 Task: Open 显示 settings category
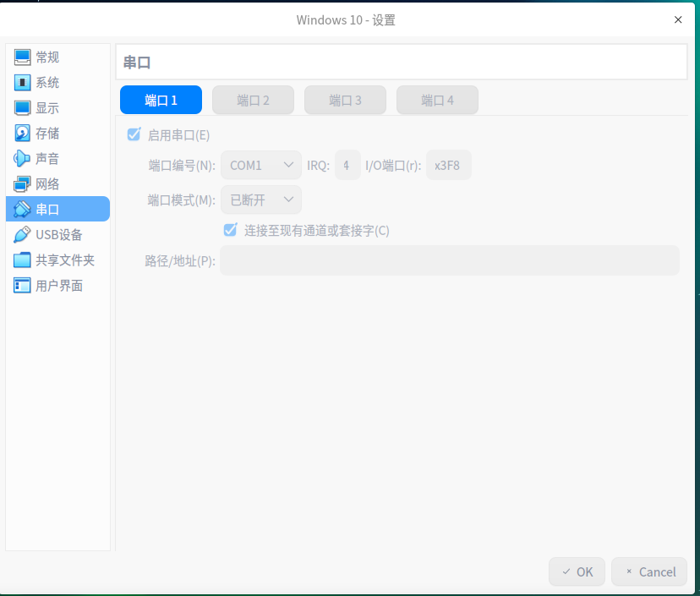click(57, 108)
